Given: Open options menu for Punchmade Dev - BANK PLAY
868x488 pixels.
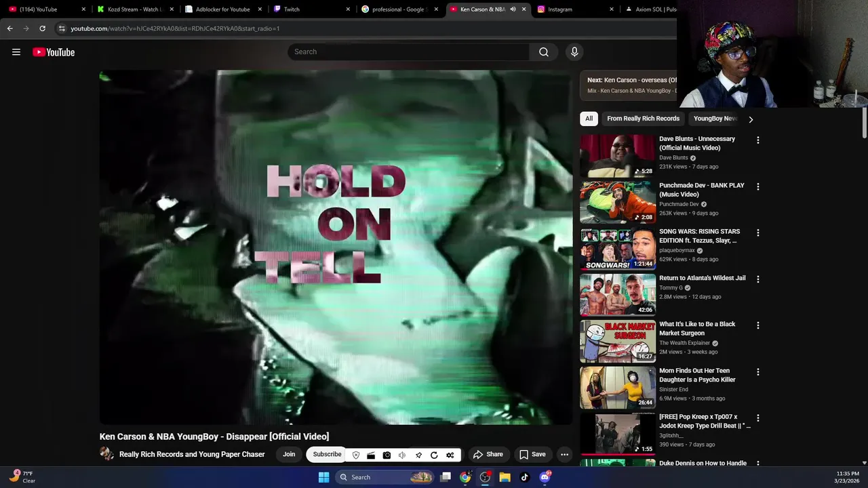Looking at the screenshot, I should pos(758,186).
